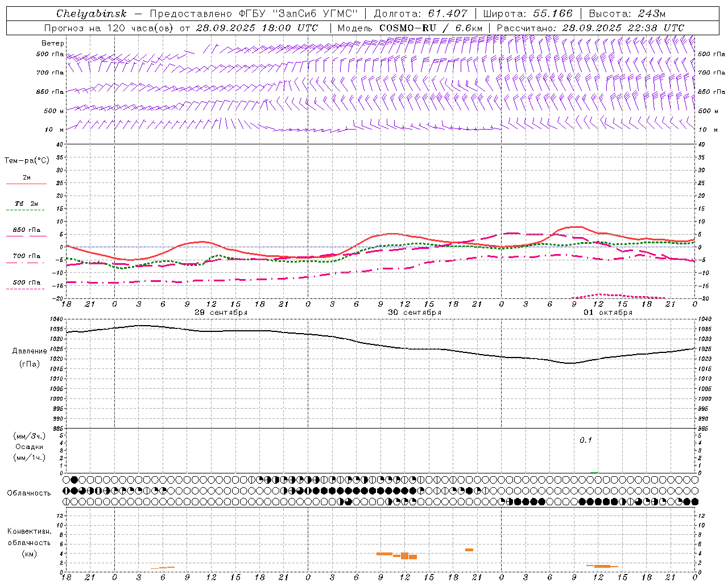Image resolution: width=728 pixels, height=582 pixels.
Task: Click the orange convective bar near 6h 29 September
Action: click(163, 567)
